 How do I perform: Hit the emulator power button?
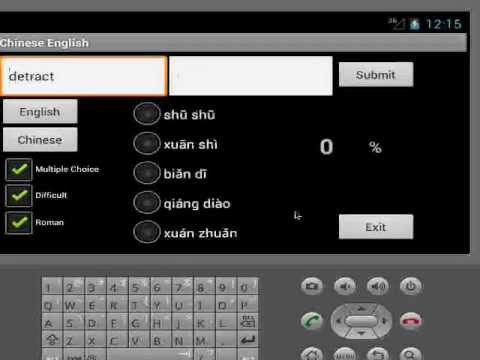411,286
